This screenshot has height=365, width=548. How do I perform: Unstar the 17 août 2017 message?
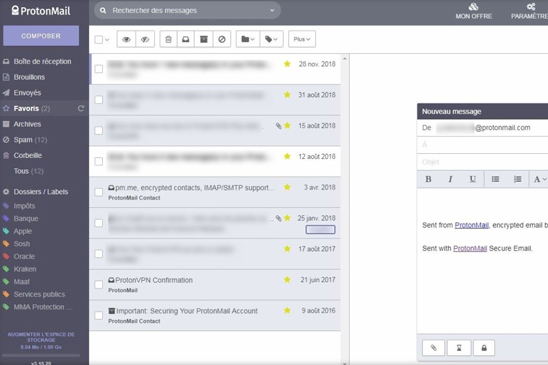(287, 249)
